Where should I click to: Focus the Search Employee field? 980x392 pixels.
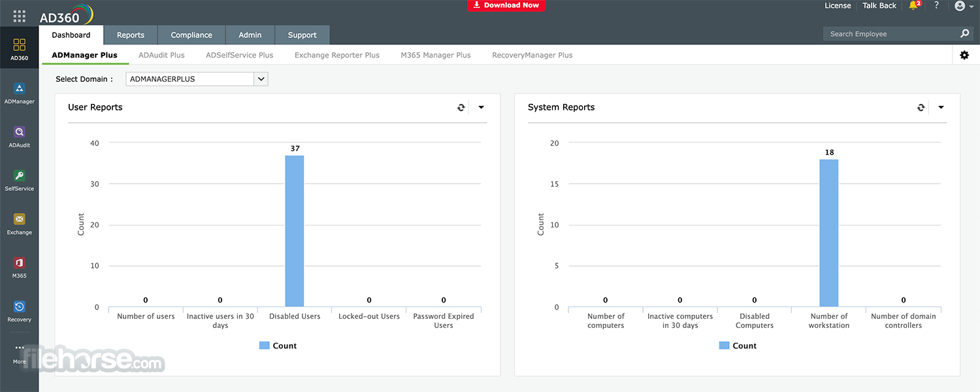[890, 34]
